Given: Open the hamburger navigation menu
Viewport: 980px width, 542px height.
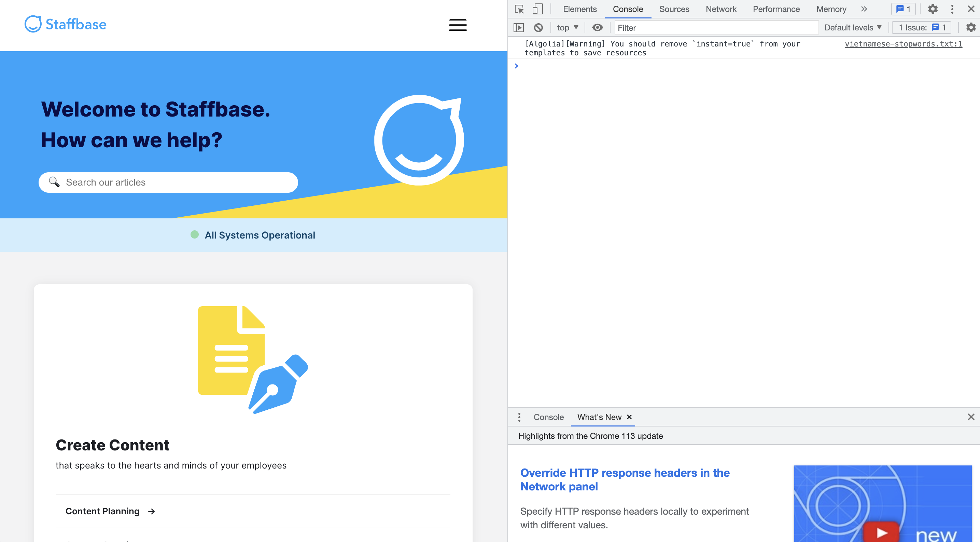Looking at the screenshot, I should click(458, 25).
